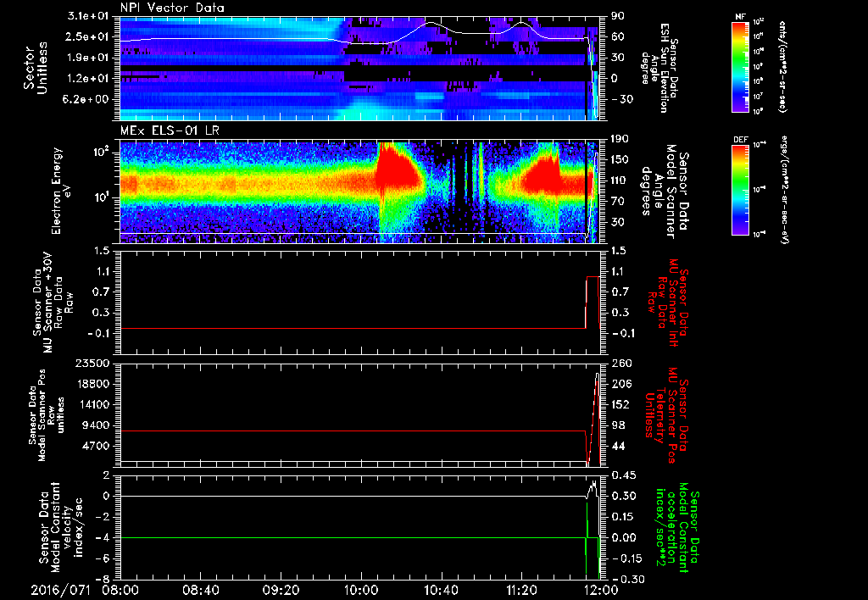Click the 110 scanner angle tick label
Screen dimensions: 868x600
click(620, 181)
